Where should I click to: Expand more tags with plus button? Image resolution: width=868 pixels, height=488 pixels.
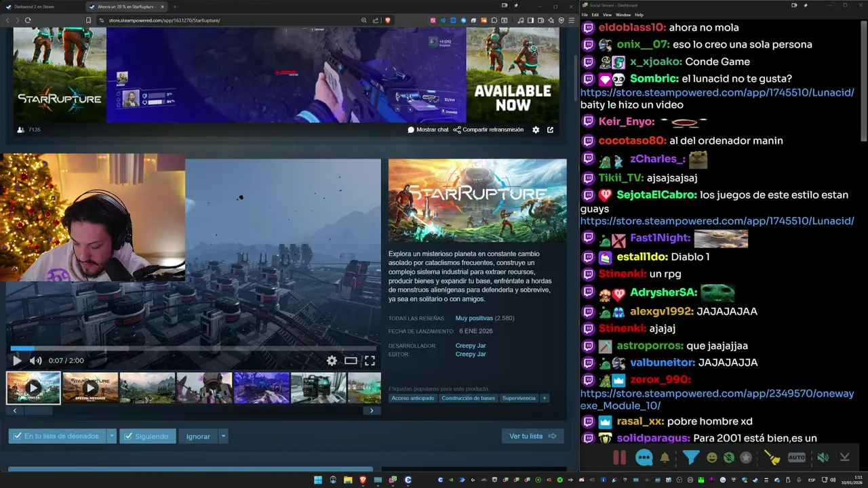pyautogui.click(x=544, y=398)
